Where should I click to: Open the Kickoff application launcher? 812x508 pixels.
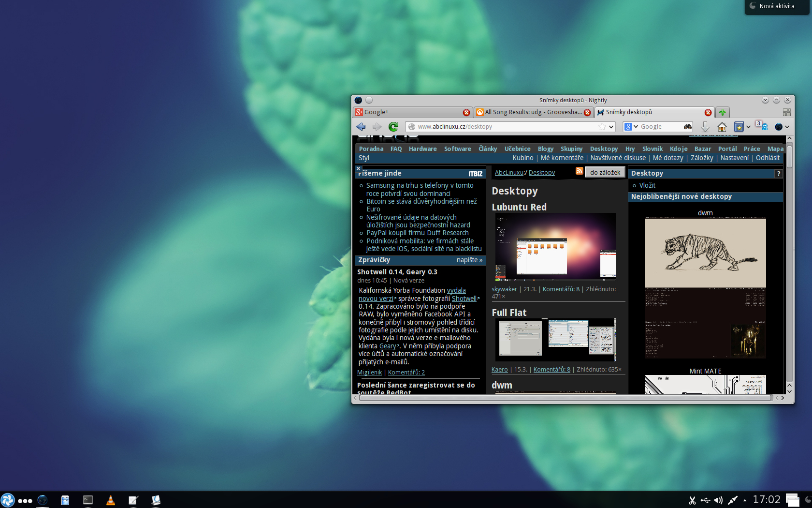[x=8, y=500]
